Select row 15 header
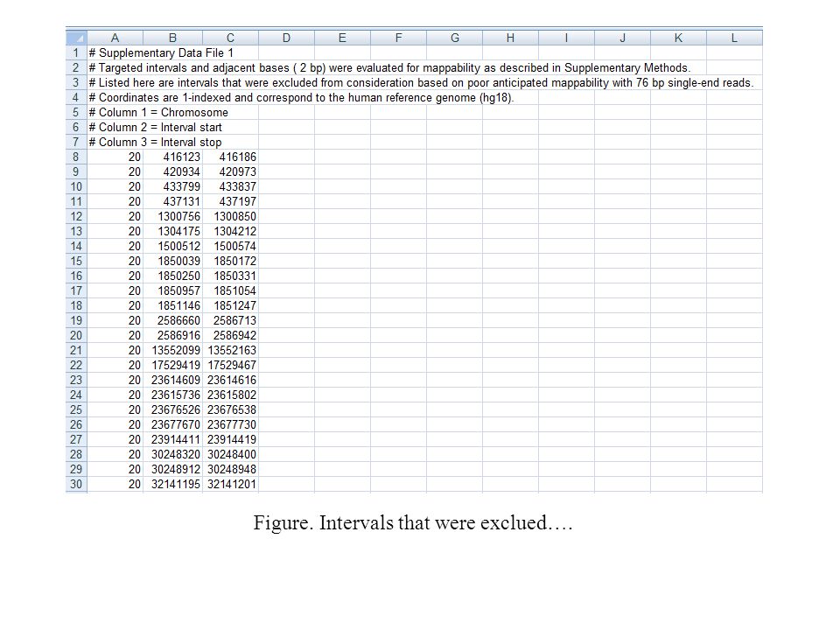840x630 pixels. click(x=76, y=261)
